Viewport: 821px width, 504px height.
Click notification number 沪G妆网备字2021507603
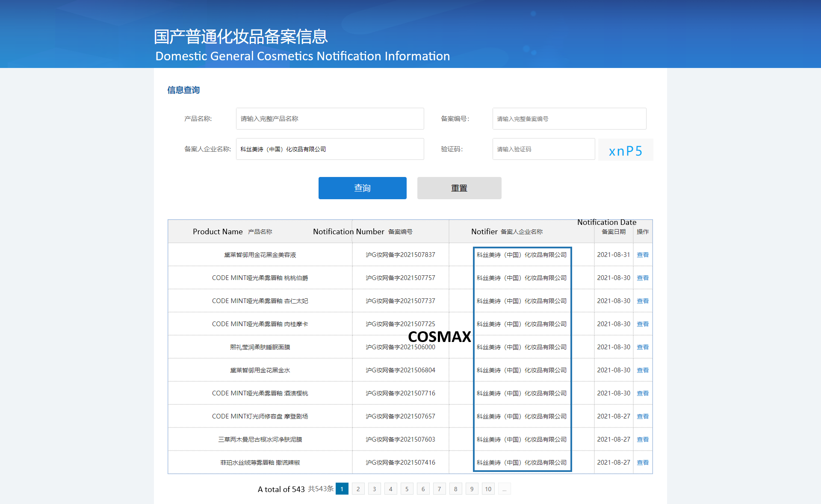(x=400, y=439)
